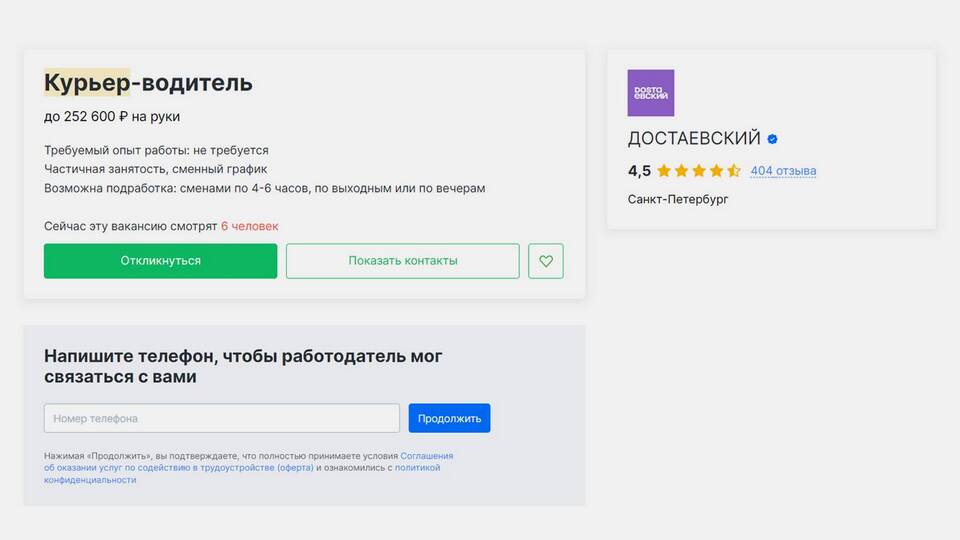Click the 4,5 rating number
The height and width of the screenshot is (540, 960).
pos(639,171)
